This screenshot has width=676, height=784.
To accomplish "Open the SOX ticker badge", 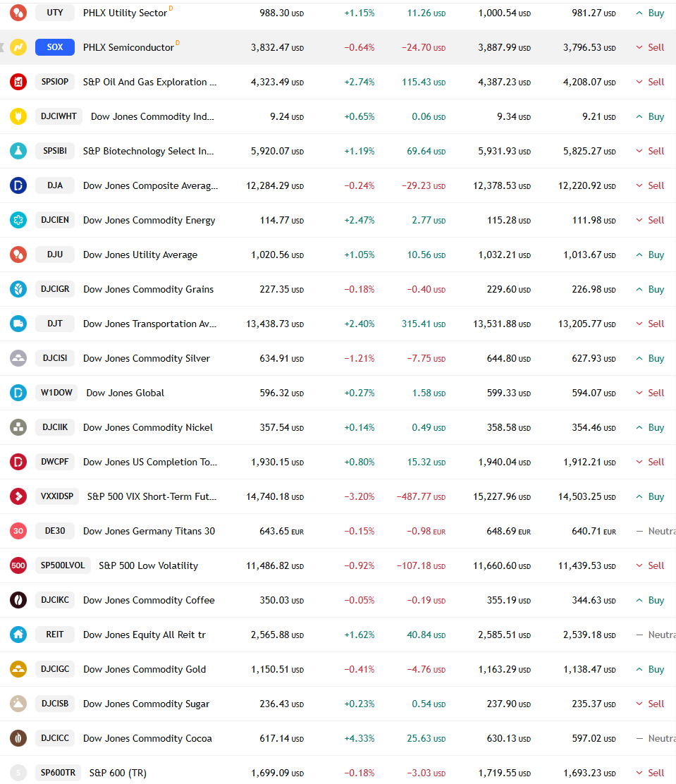I will 55,47.
